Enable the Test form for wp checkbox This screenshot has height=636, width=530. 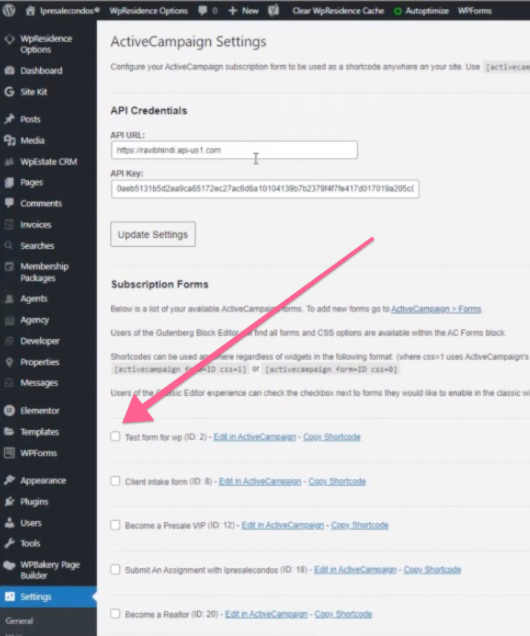click(x=115, y=436)
